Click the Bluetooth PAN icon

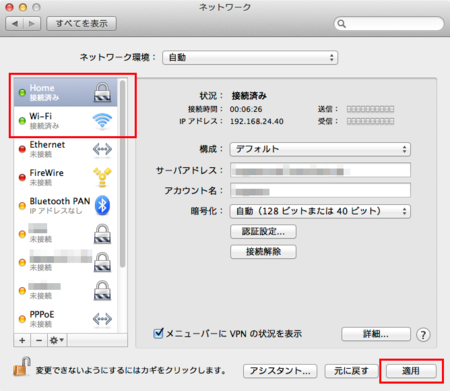pyautogui.click(x=102, y=205)
